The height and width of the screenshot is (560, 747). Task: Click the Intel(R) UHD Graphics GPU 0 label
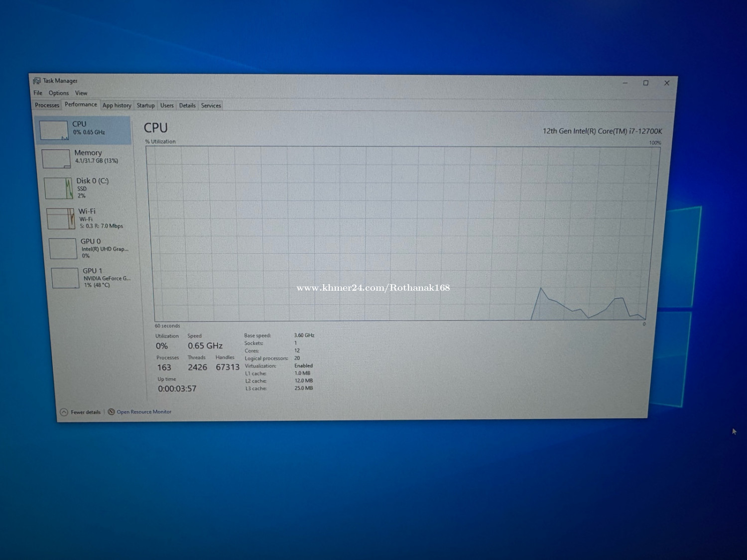pos(105,249)
